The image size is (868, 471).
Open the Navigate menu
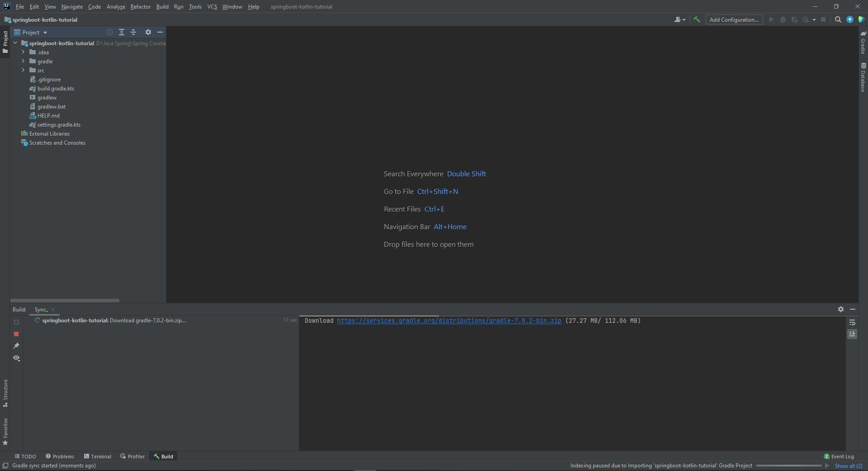click(72, 7)
